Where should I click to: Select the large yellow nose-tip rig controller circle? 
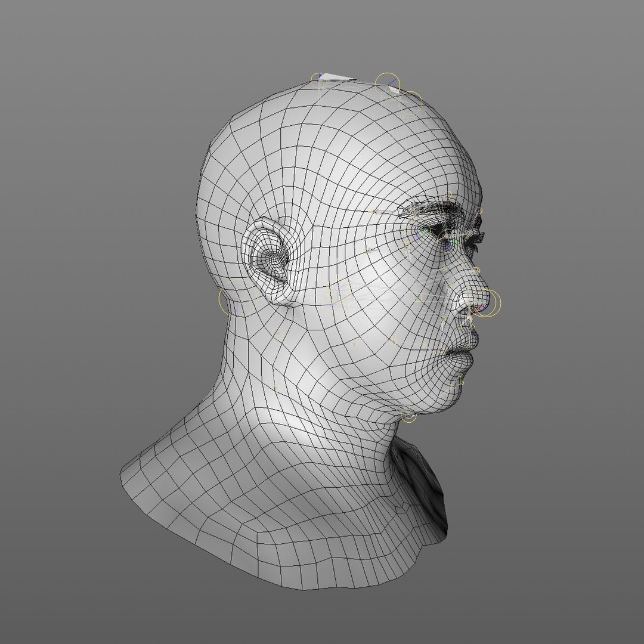tap(488, 304)
